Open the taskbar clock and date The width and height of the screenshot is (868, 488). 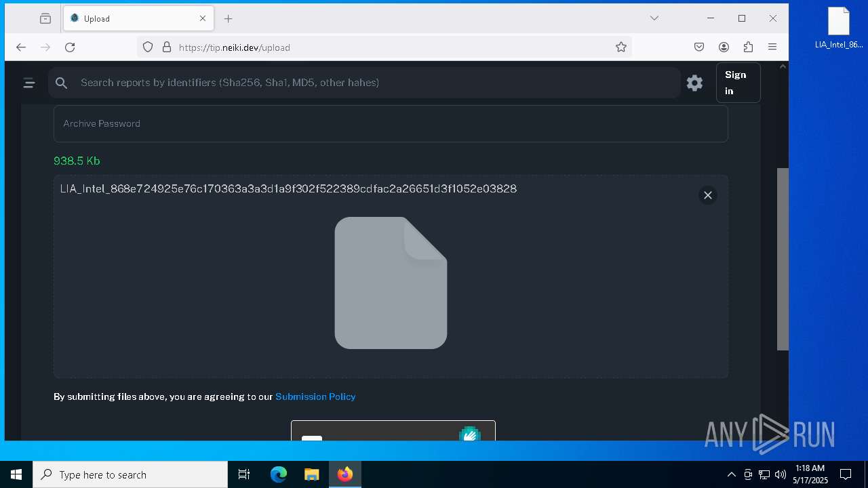[810, 474]
